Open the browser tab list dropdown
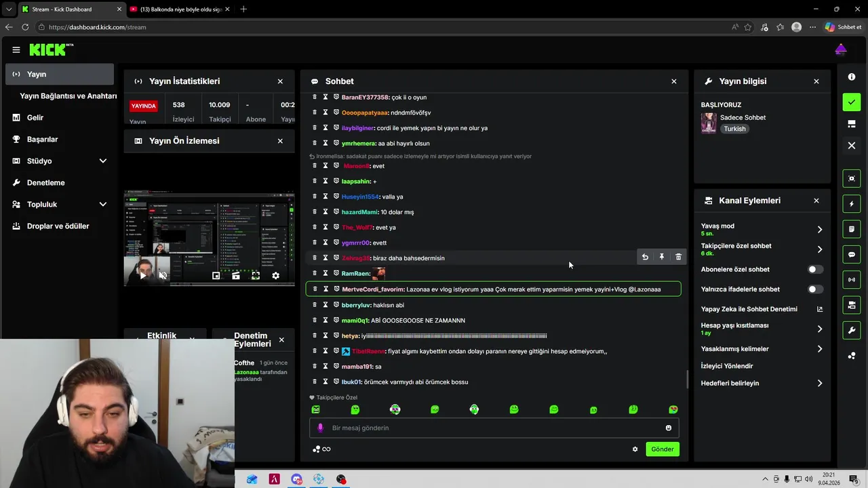This screenshot has width=868, height=488. click(x=8, y=9)
